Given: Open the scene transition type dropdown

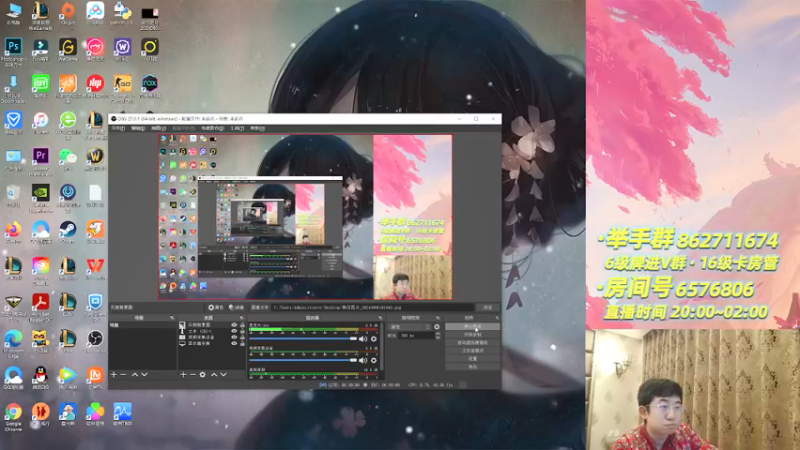Looking at the screenshot, I should click(410, 327).
